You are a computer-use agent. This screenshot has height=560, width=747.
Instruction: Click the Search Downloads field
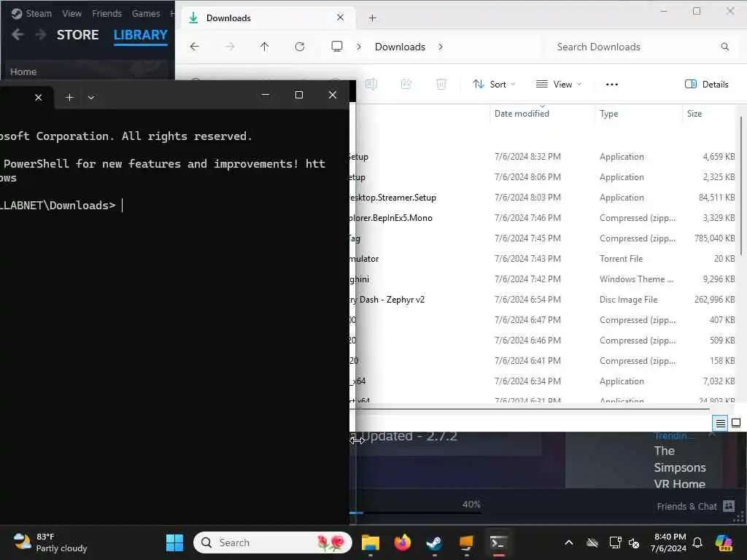[638, 47]
